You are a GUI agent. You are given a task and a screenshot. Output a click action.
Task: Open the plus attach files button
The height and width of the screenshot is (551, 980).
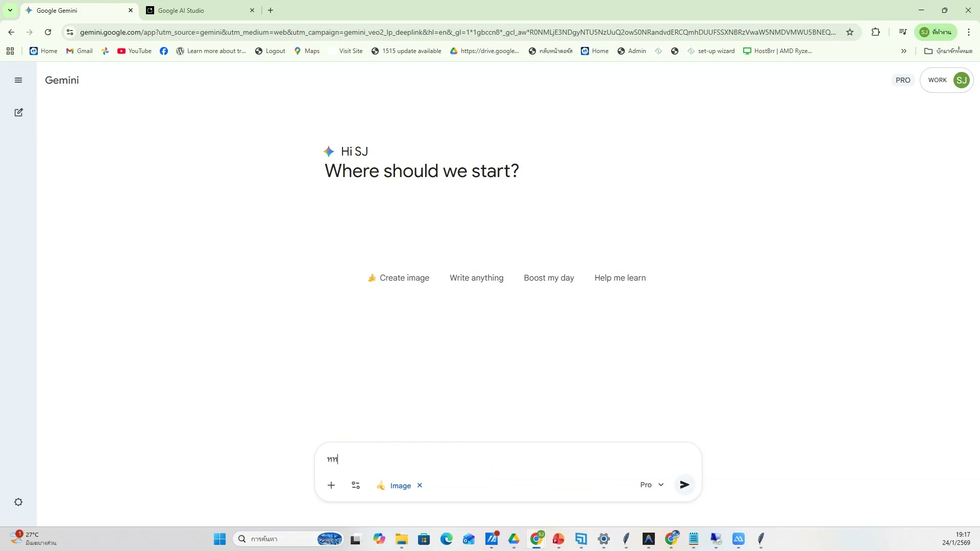click(331, 485)
